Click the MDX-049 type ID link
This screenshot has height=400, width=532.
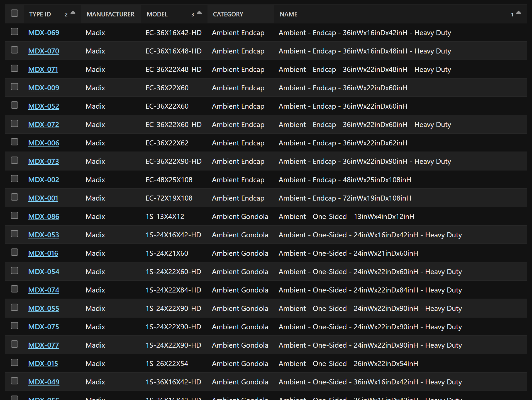[x=43, y=382]
